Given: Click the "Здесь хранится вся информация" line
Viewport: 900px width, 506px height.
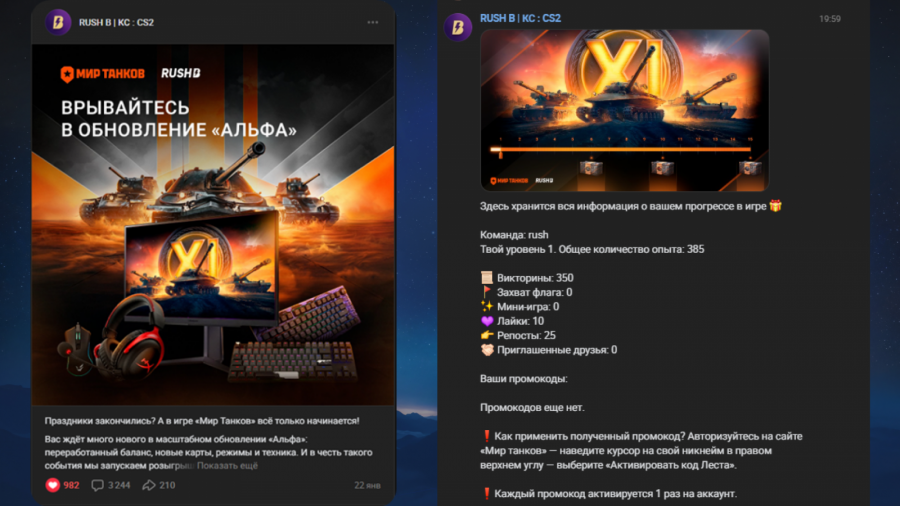Looking at the screenshot, I should tap(631, 206).
